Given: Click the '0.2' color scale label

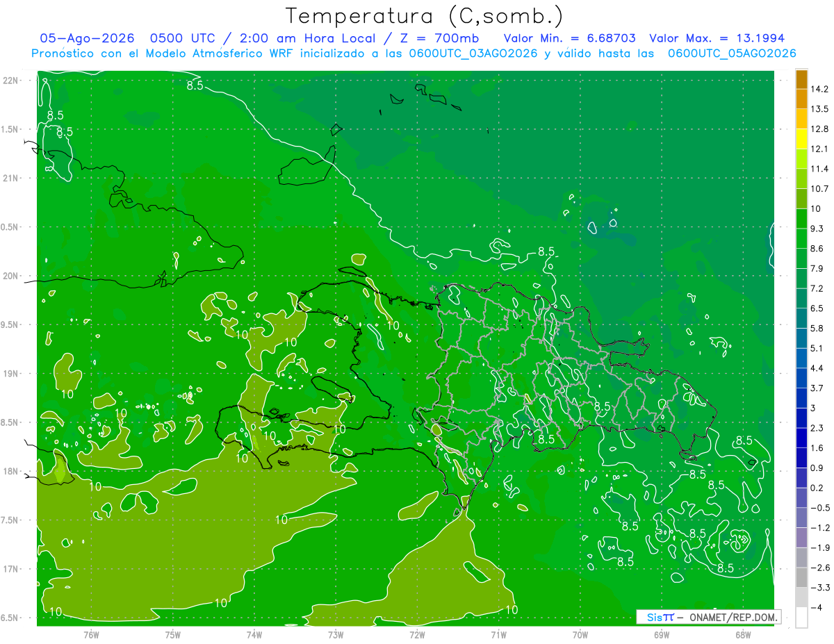Looking at the screenshot, I should coord(817,488).
